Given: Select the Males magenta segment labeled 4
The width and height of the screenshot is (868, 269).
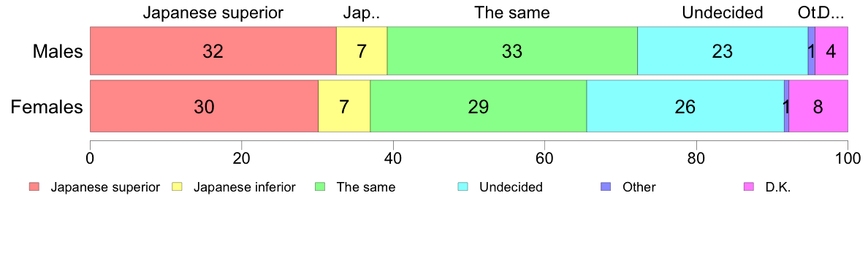Looking at the screenshot, I should [x=831, y=50].
